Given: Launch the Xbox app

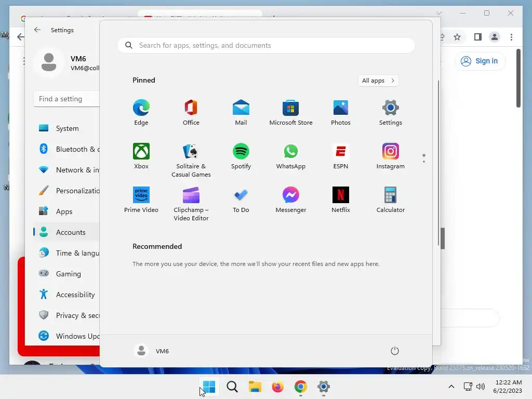Looking at the screenshot, I should [x=141, y=156].
